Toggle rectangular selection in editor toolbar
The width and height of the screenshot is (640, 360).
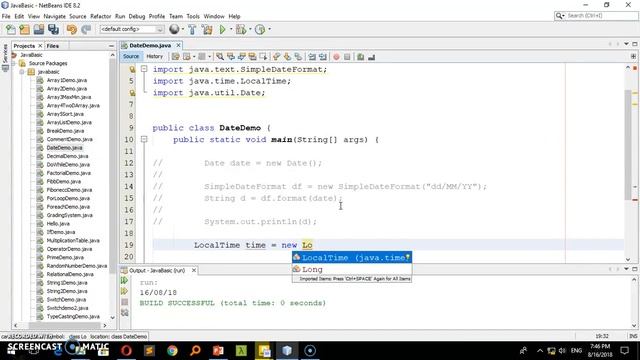pyautogui.click(x=263, y=57)
